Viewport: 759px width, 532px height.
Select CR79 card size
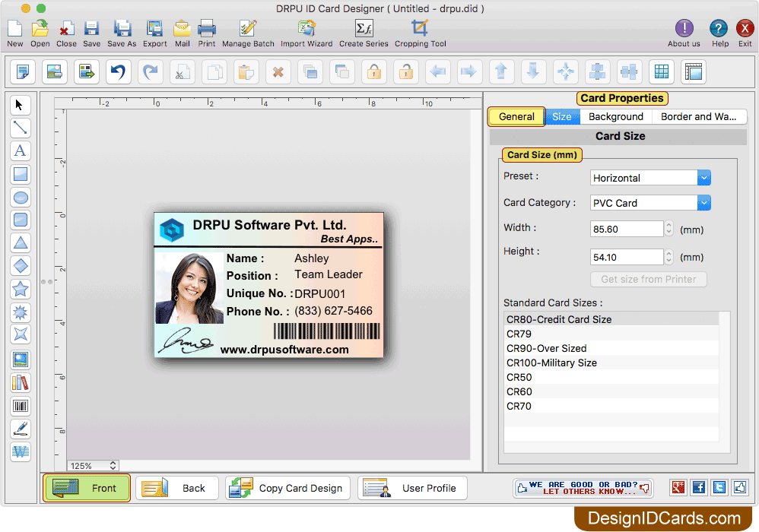point(611,334)
